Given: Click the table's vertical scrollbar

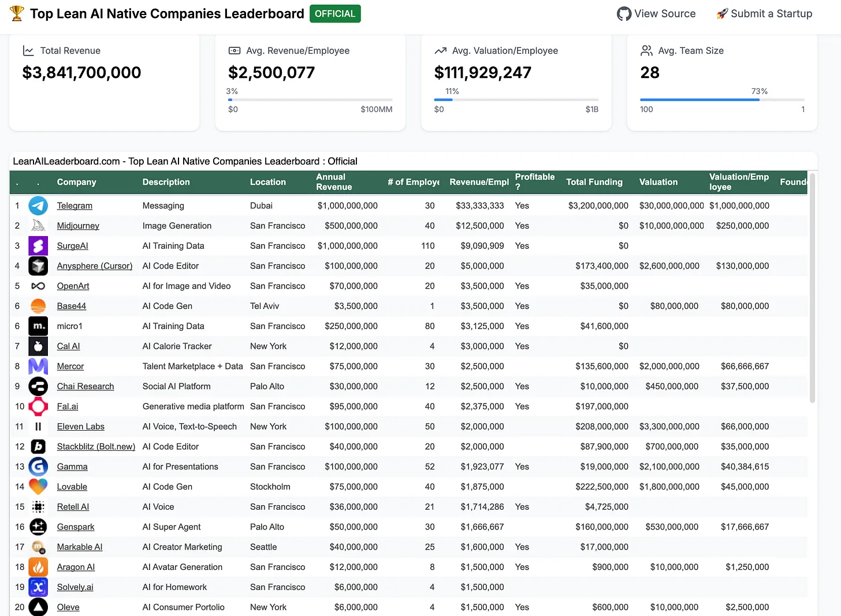Looking at the screenshot, I should (x=812, y=289).
